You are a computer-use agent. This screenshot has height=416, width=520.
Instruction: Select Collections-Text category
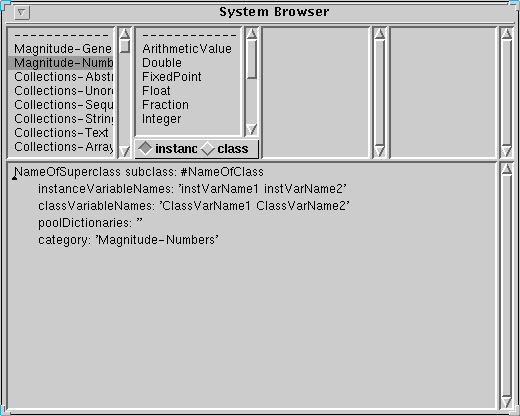click(61, 133)
